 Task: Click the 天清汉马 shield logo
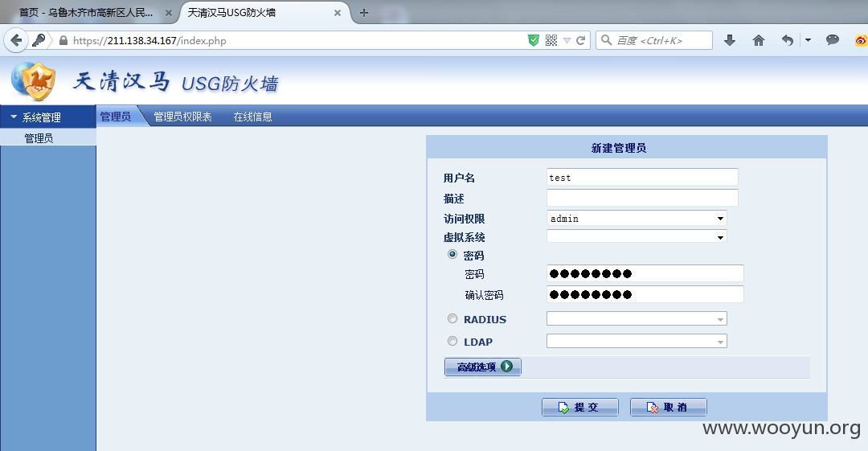click(x=34, y=81)
